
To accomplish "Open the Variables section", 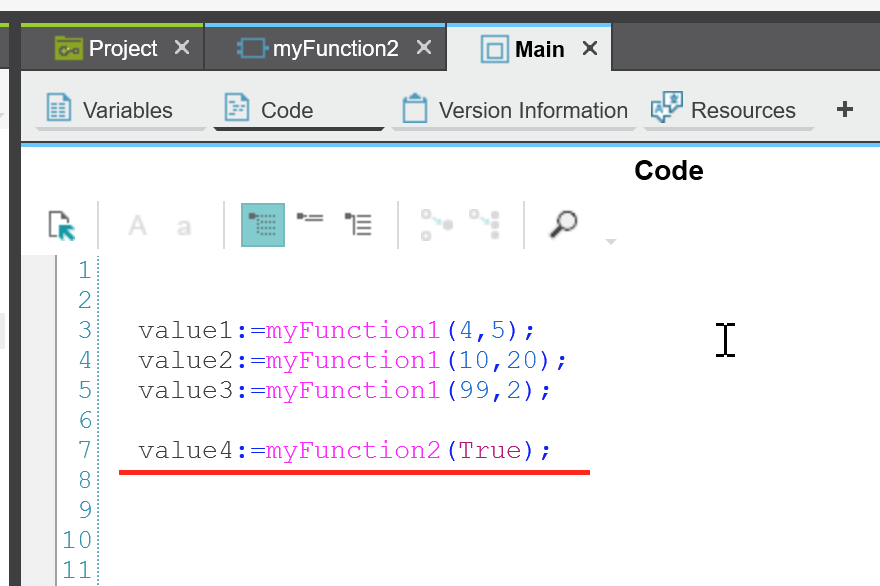I will coord(121,110).
